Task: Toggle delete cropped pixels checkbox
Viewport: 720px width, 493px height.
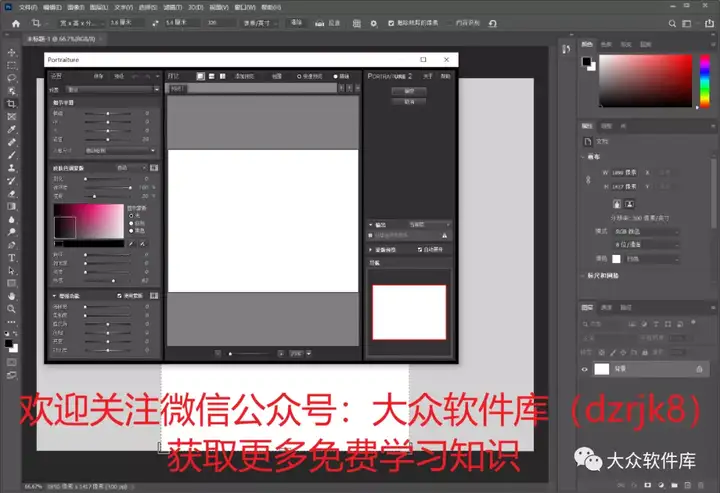Action: (391, 23)
